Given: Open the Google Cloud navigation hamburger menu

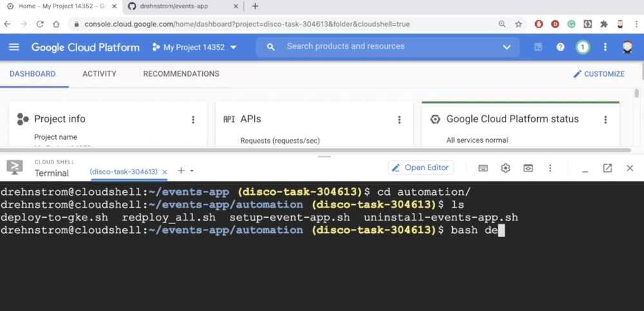Looking at the screenshot, I should pyautogui.click(x=14, y=47).
